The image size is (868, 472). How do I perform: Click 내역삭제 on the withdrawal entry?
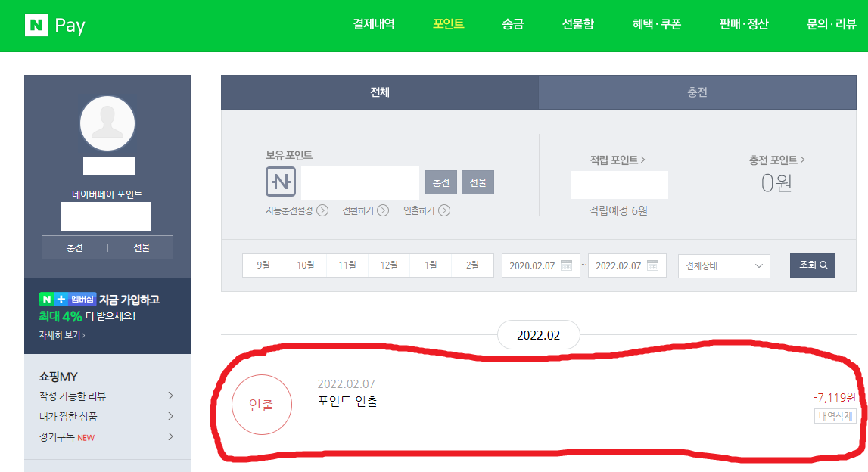835,416
